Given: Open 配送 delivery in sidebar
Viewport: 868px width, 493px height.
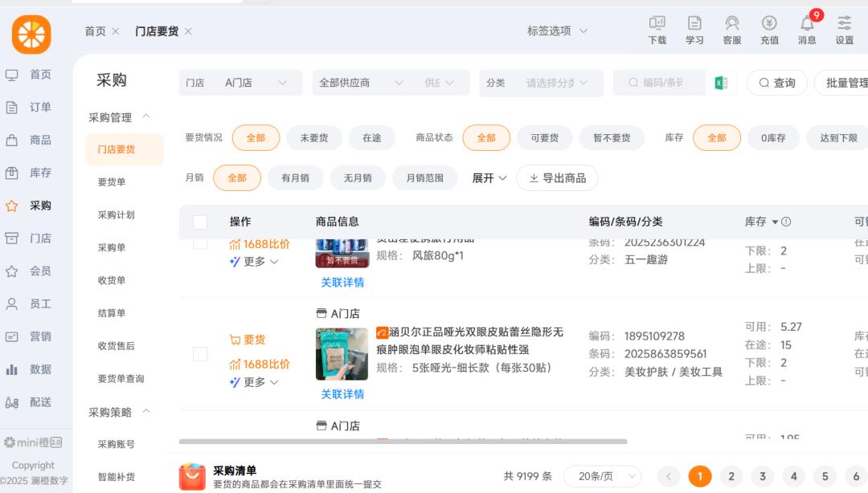Looking at the screenshot, I should (x=29, y=402).
